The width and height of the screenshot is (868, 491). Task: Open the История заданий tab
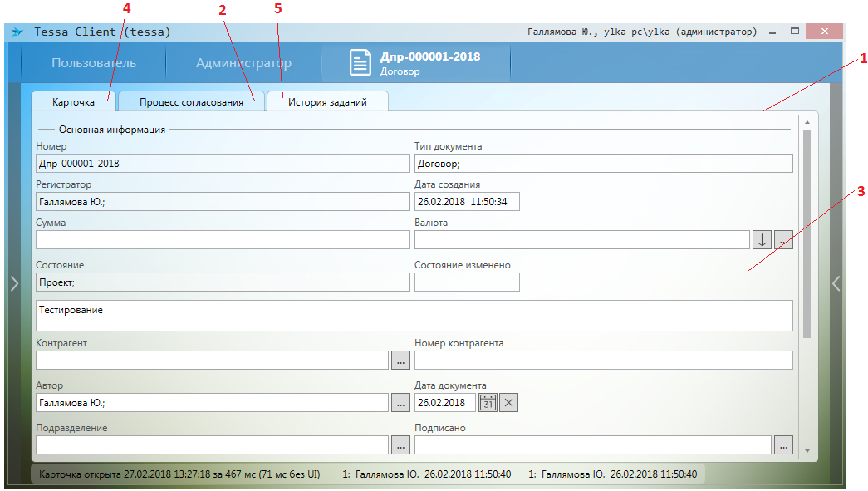point(327,102)
